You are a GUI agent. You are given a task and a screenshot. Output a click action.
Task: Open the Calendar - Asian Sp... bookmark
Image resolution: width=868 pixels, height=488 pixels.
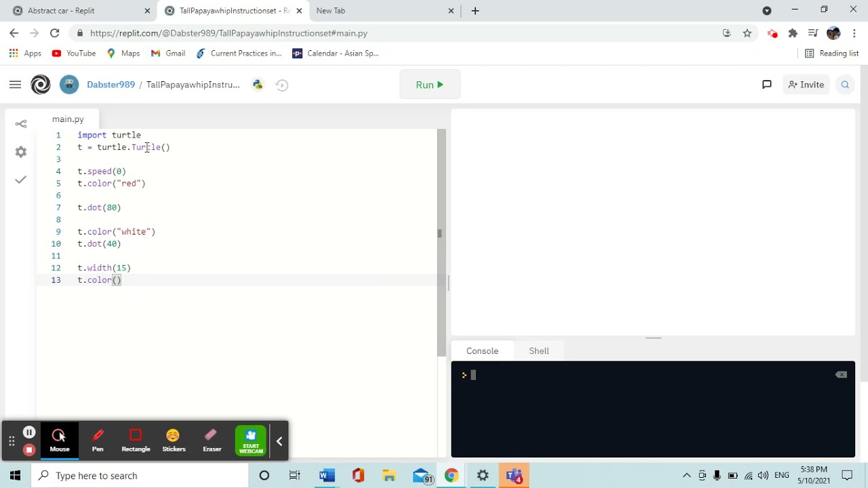[335, 54]
